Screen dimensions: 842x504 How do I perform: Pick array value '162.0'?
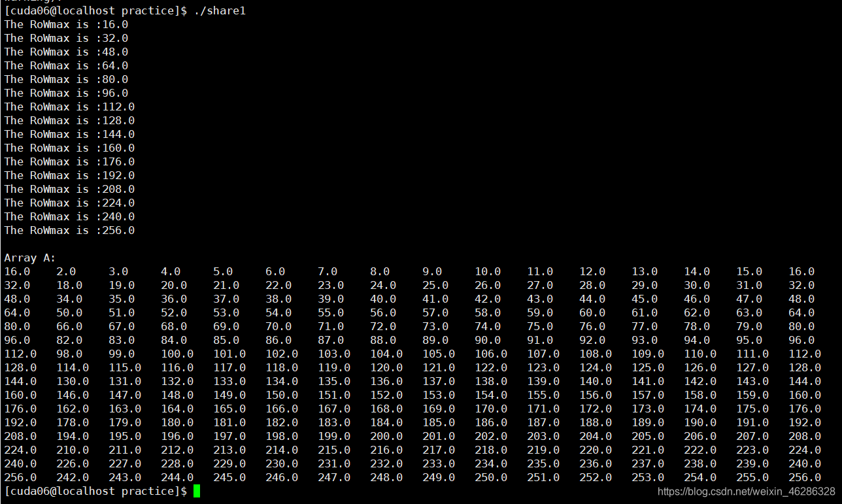pos(73,409)
